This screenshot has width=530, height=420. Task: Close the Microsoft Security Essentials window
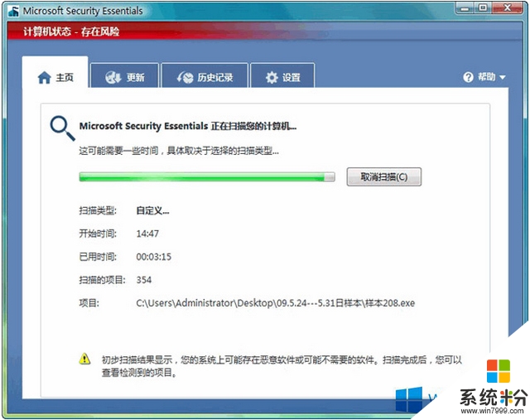point(507,7)
